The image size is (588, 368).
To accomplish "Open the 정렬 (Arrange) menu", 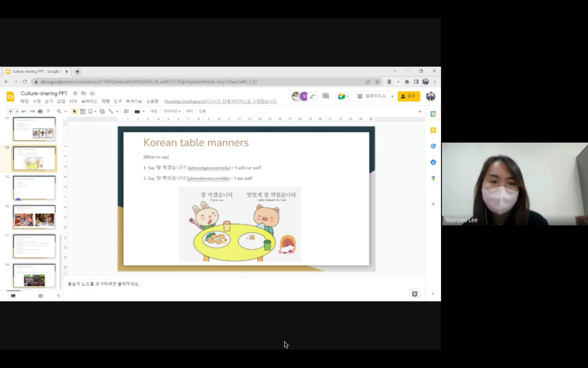I will (x=106, y=101).
